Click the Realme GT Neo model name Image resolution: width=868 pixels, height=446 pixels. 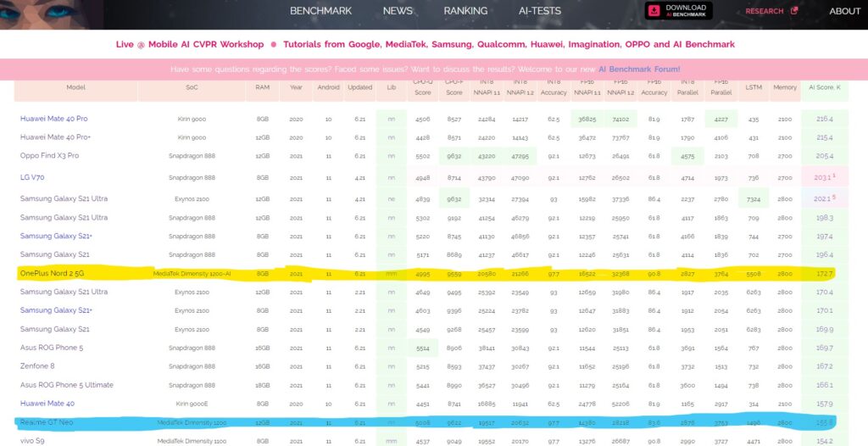47,422
